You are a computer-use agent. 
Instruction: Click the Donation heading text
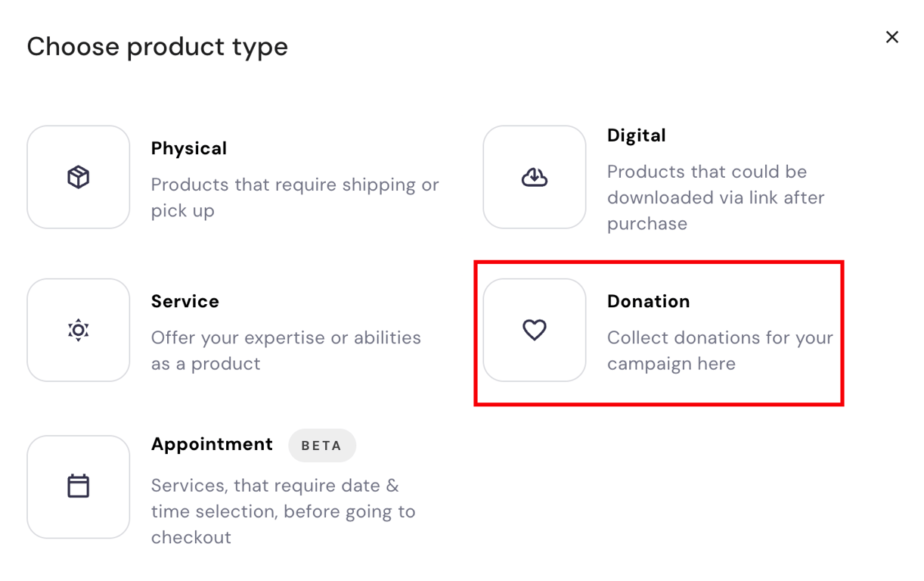coord(648,301)
